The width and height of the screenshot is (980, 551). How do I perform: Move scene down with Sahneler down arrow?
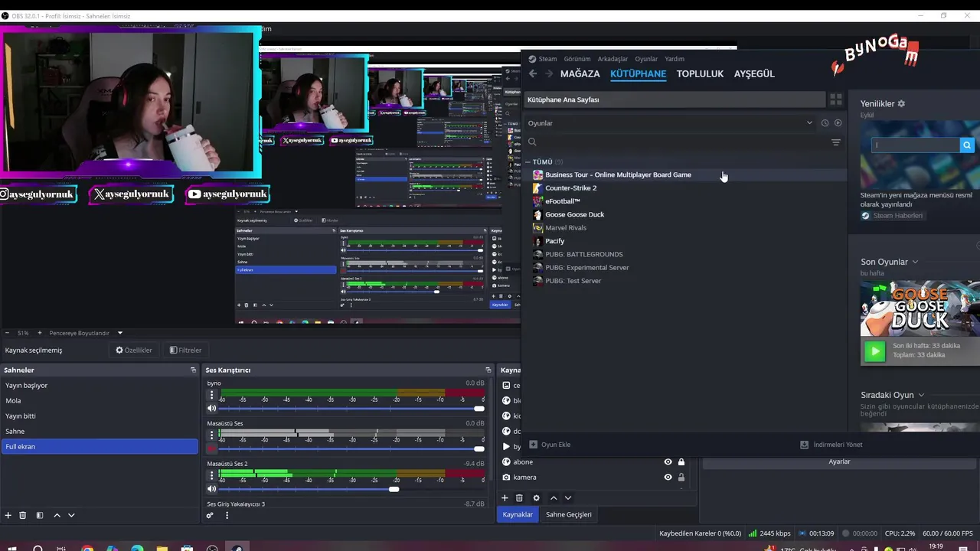[x=71, y=516]
